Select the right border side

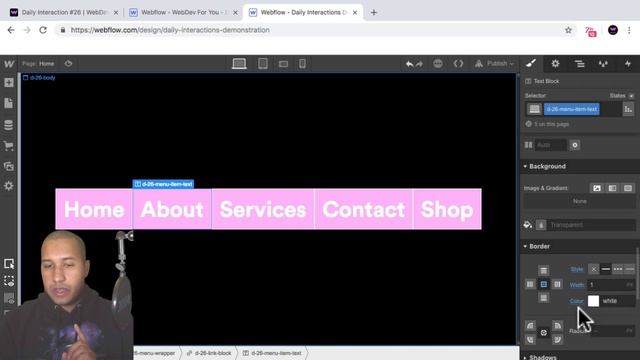click(557, 284)
